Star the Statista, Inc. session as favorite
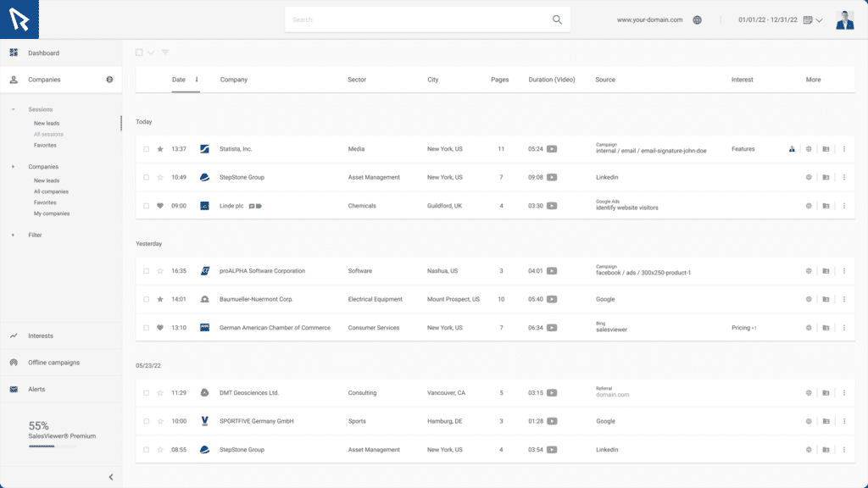868x488 pixels. 160,149
